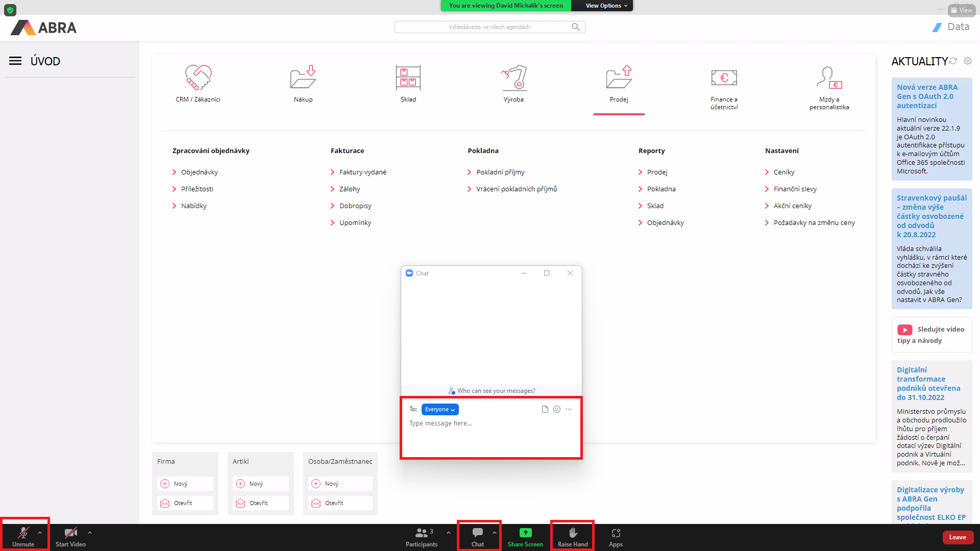
Task: Click the file attachment icon in chat
Action: pyautogui.click(x=545, y=409)
